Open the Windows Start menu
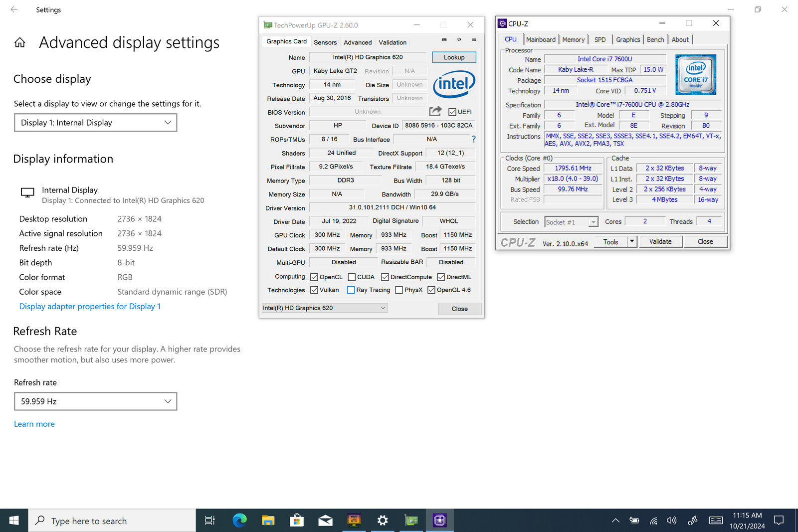Image resolution: width=798 pixels, height=532 pixels. (x=14, y=521)
